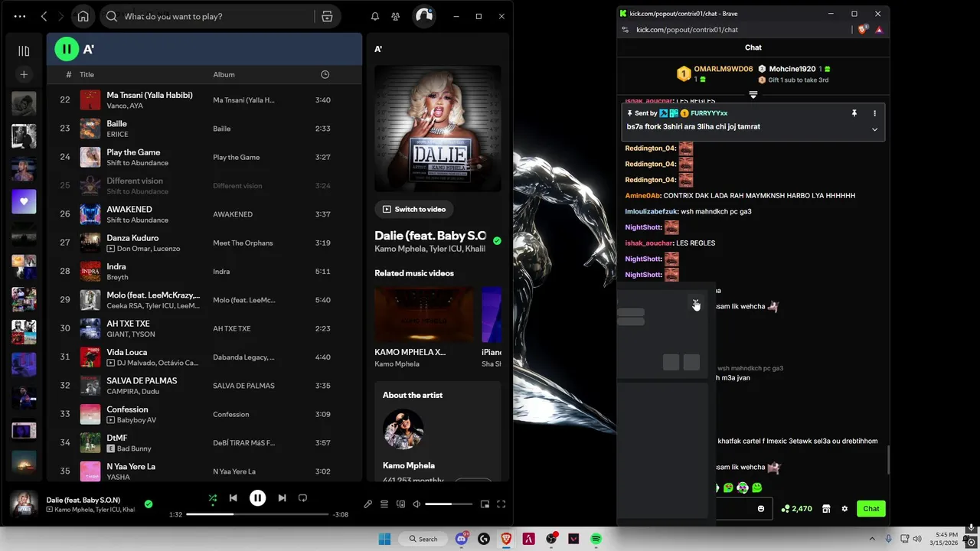Image resolution: width=980 pixels, height=551 pixels.
Task: Go back in Spotify navigation
Action: pyautogui.click(x=44, y=16)
